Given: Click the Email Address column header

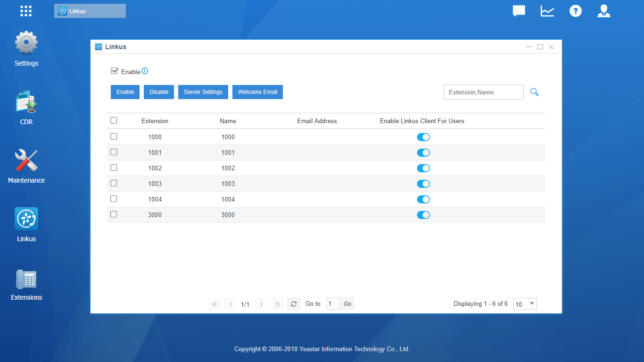Looking at the screenshot, I should tap(317, 121).
